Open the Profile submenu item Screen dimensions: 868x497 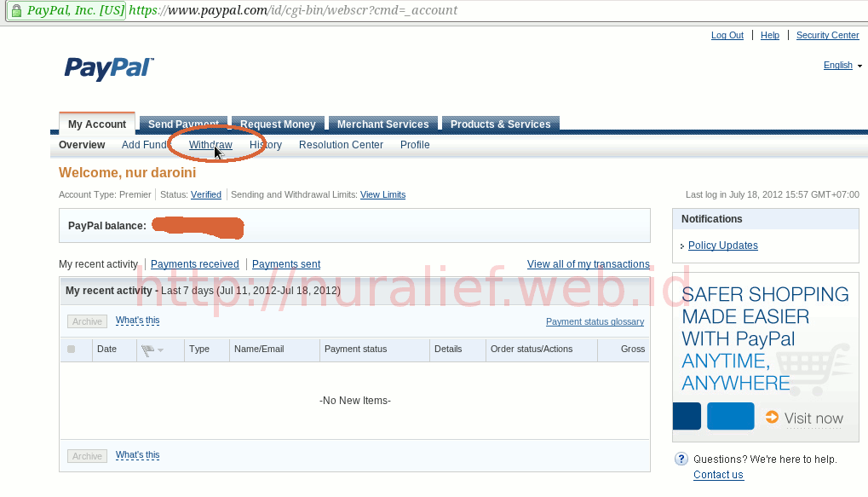(x=415, y=145)
